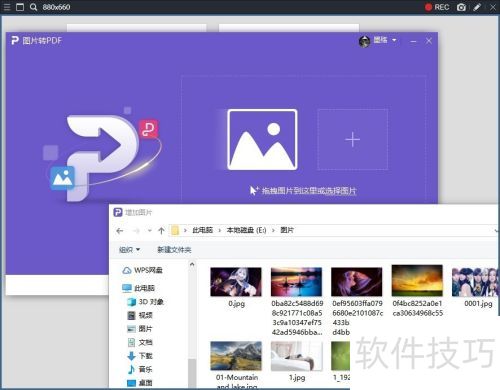The image size is (500, 390).
Task: Click the red REC record button
Action: pyautogui.click(x=437, y=7)
